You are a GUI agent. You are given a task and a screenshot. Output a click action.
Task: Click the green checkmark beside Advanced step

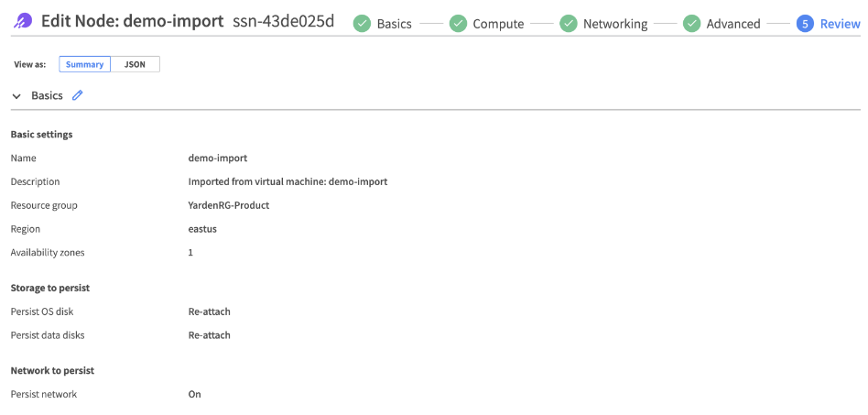click(692, 23)
